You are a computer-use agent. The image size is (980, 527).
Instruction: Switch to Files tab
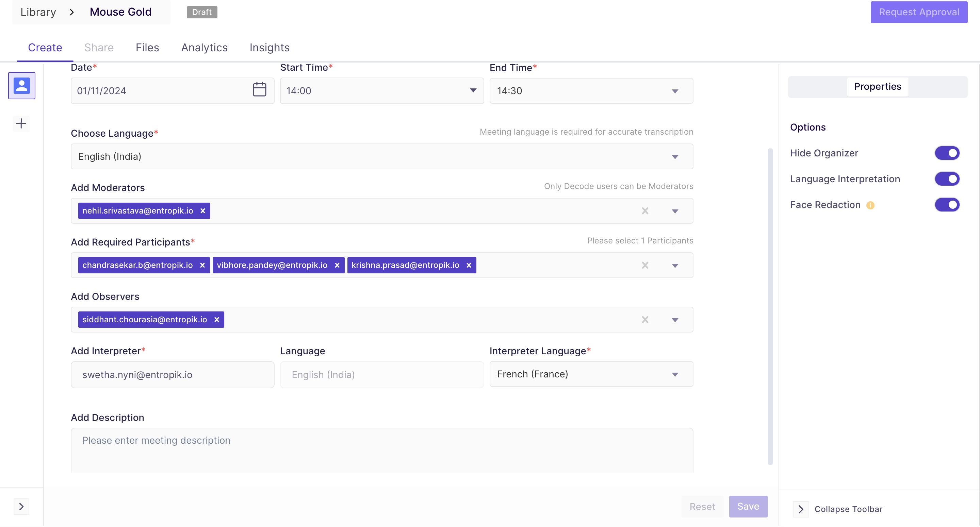[147, 48]
